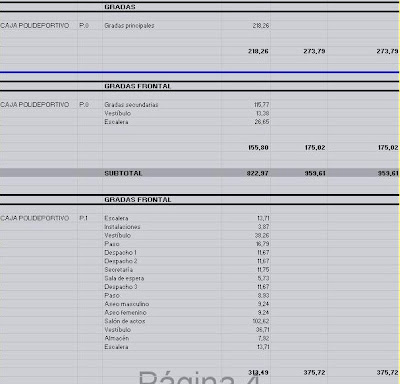Click the 102,62 value cell
Screen dimensions: 400x384
(x=261, y=321)
